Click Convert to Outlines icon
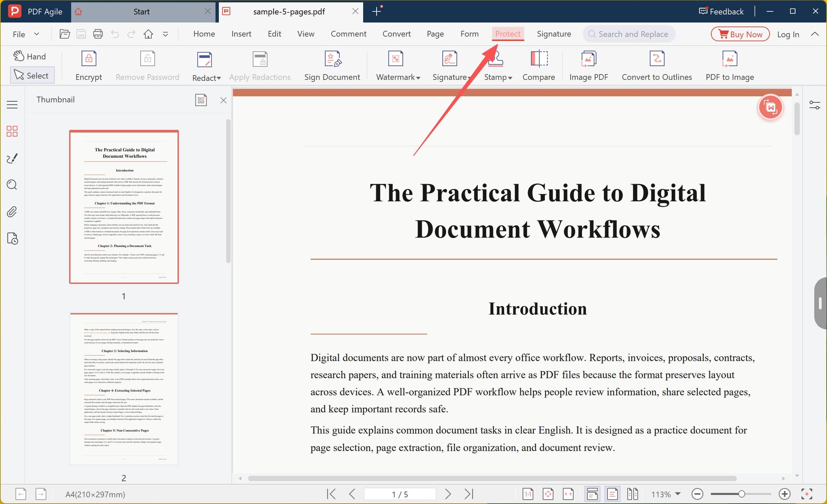 [657, 59]
